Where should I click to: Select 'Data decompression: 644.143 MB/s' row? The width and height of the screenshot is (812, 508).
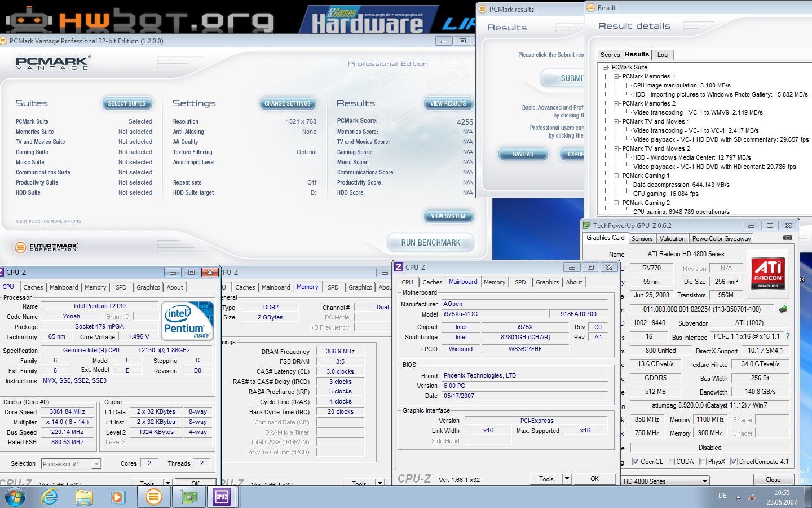tap(681, 185)
